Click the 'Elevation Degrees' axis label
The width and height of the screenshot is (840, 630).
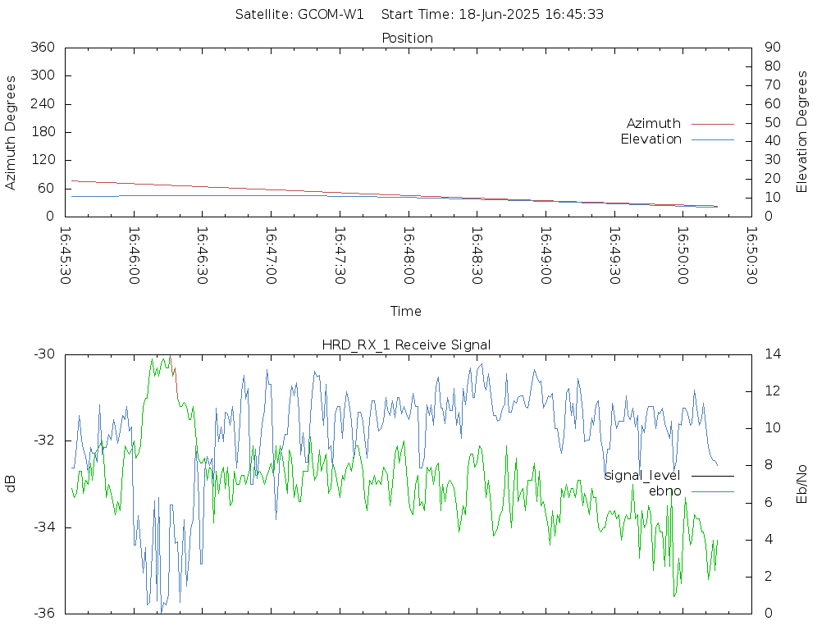coord(801,132)
